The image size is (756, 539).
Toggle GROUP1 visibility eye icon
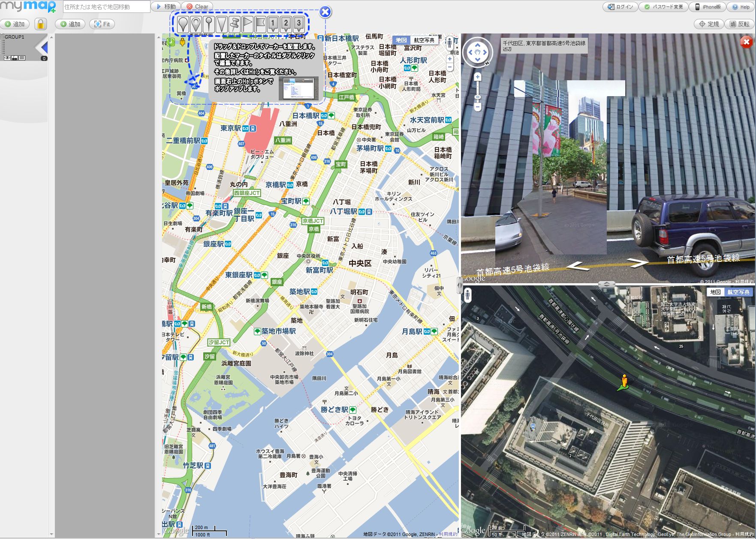(7, 58)
